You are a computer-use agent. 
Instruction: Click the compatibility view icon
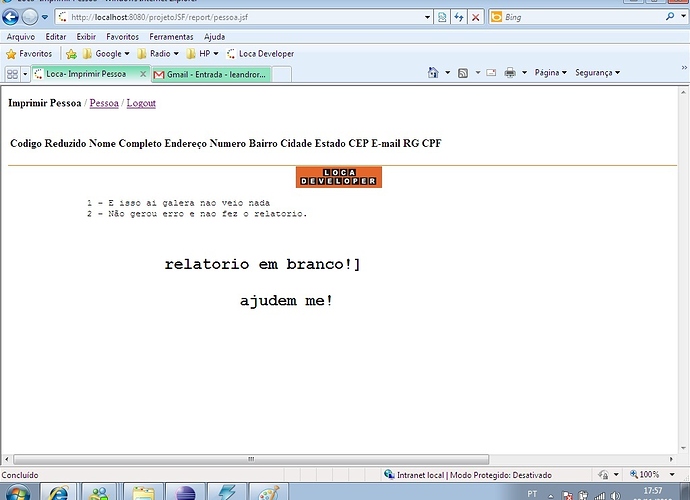tap(442, 17)
